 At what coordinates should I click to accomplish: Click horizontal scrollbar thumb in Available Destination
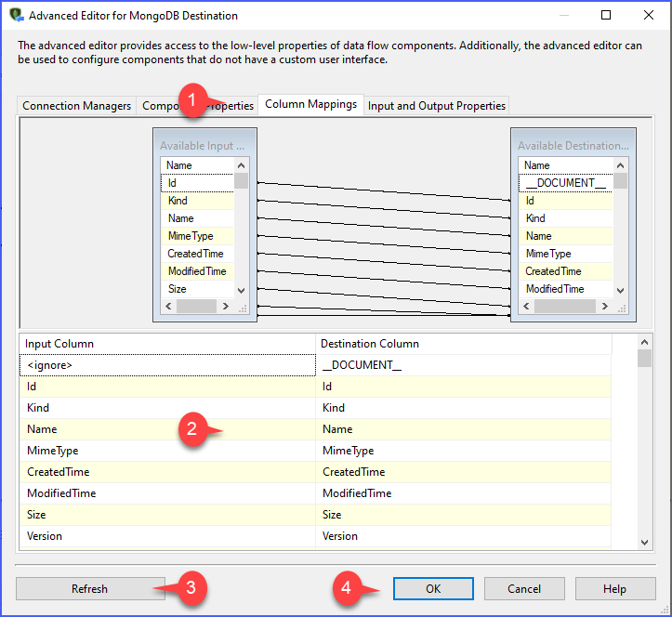coord(565,306)
